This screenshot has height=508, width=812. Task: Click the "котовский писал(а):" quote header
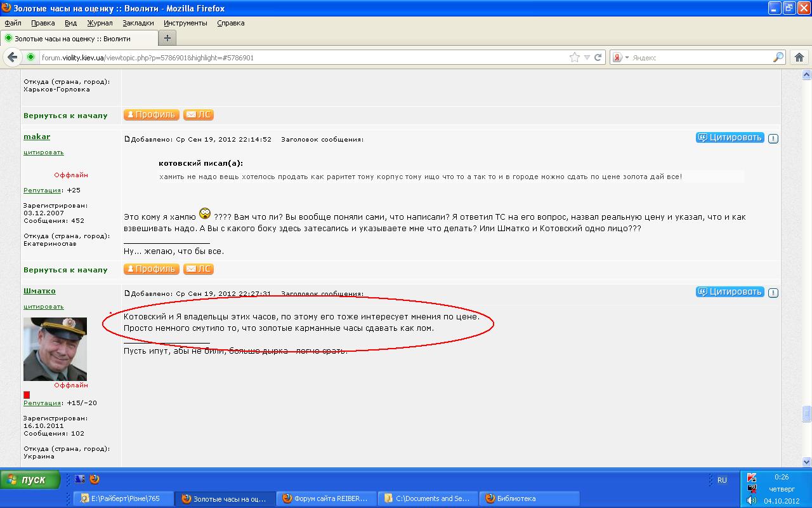(201, 163)
